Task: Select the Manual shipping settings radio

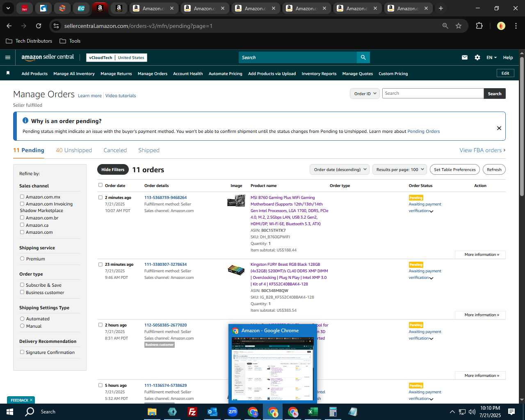Action: click(22, 326)
